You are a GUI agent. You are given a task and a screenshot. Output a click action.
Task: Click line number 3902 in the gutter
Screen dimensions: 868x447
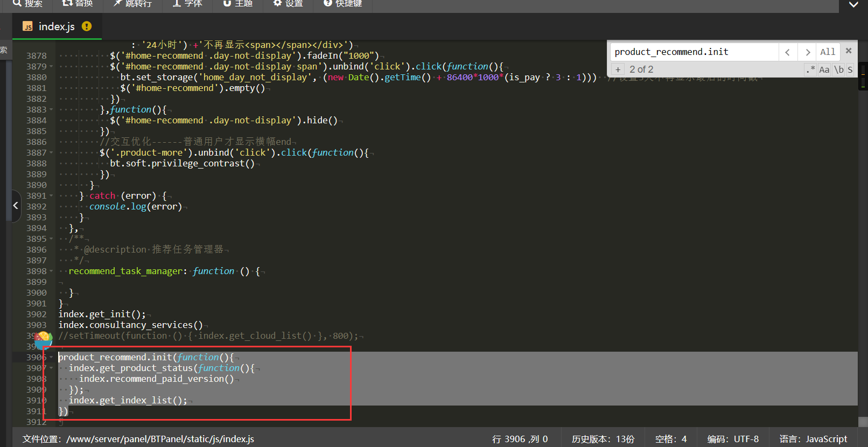pos(36,314)
